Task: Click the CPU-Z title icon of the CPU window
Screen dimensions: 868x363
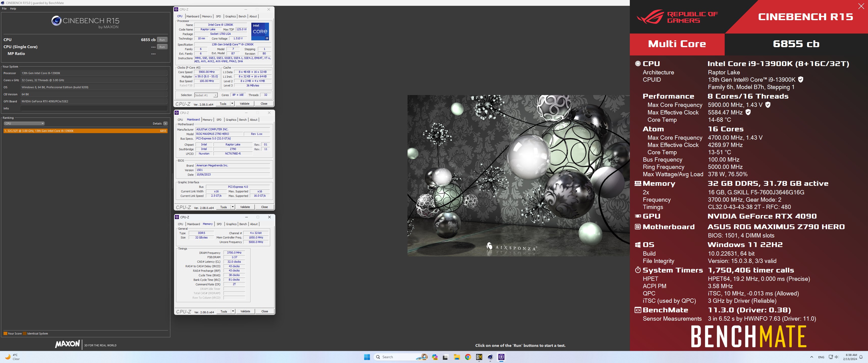Action: (x=176, y=9)
